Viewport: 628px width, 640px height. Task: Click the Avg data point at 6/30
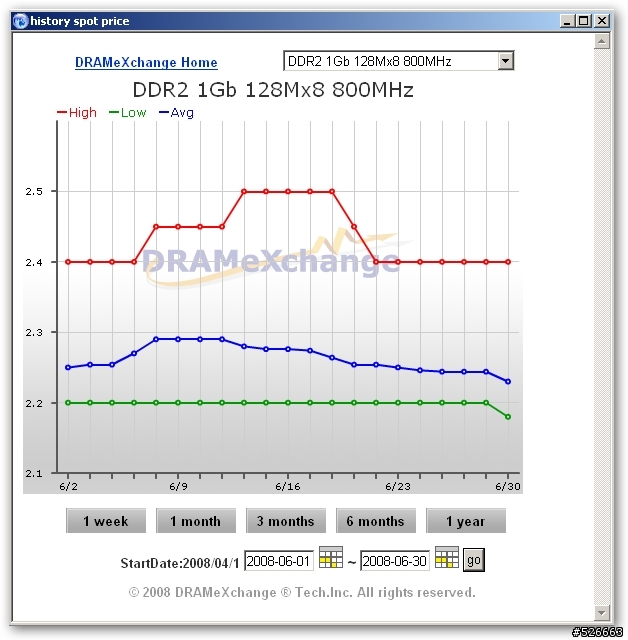pyautogui.click(x=508, y=382)
